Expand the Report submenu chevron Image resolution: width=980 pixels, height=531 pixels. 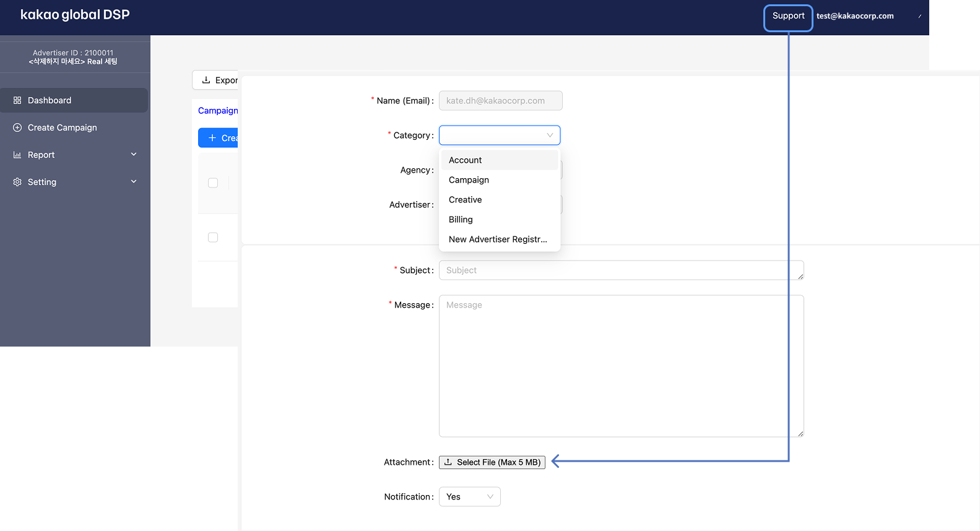click(x=134, y=155)
